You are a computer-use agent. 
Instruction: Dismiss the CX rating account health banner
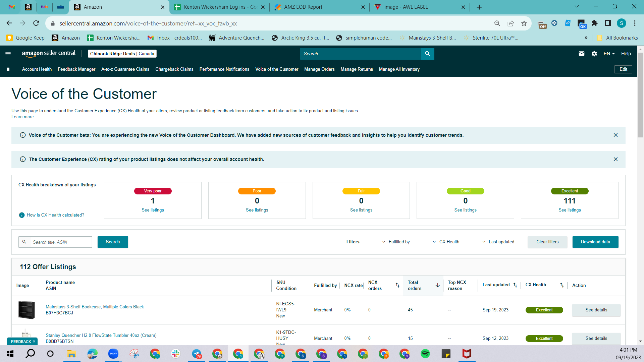[x=615, y=159]
